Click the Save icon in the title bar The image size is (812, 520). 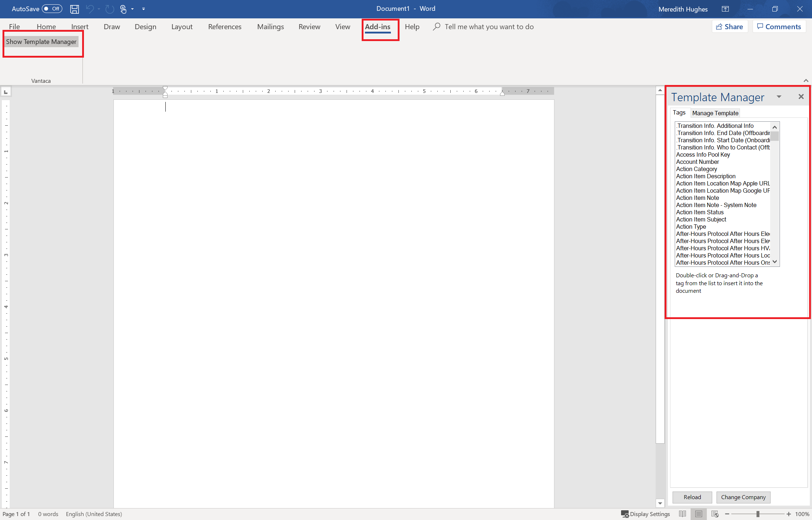coord(74,9)
